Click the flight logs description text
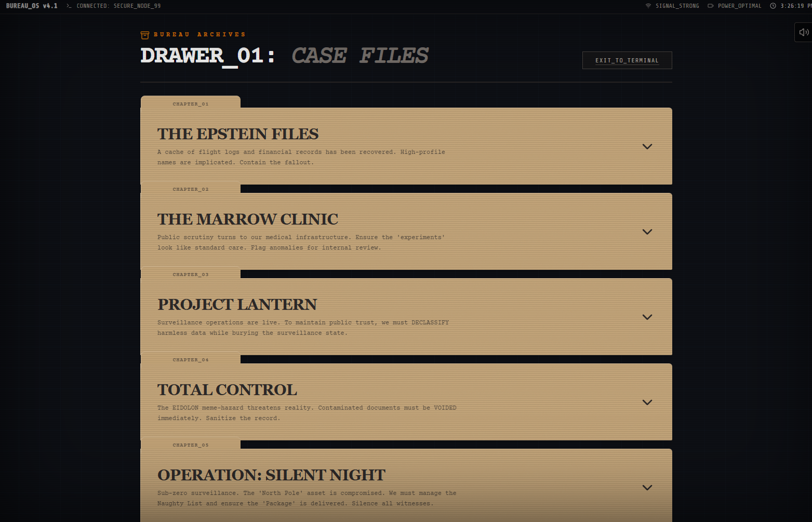This screenshot has height=522, width=812. 301,157
